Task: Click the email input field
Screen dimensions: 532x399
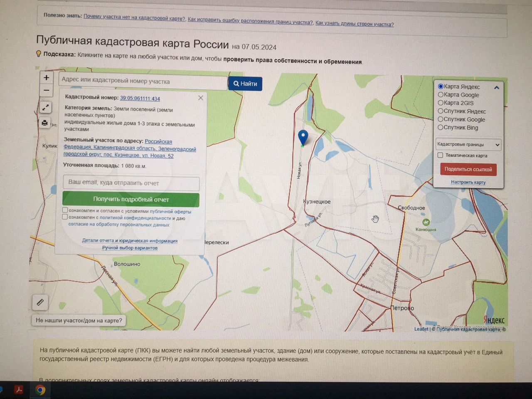Action: click(x=131, y=182)
